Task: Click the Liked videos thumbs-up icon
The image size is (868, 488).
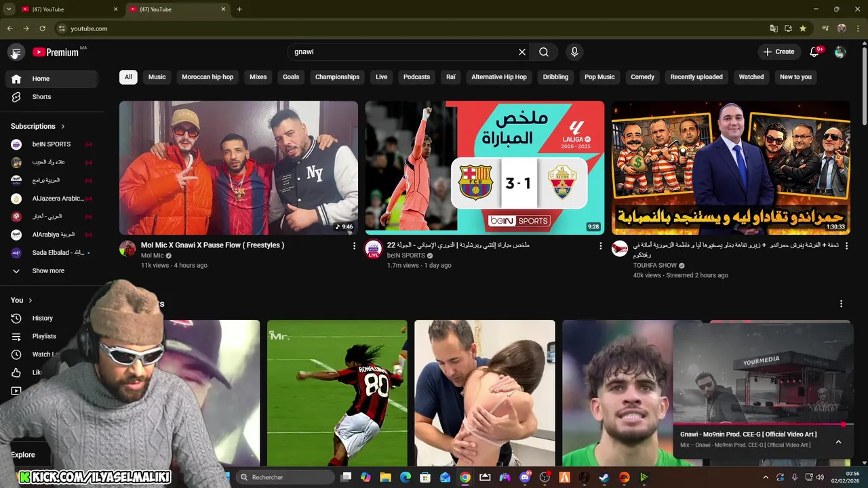Action: pos(16,372)
